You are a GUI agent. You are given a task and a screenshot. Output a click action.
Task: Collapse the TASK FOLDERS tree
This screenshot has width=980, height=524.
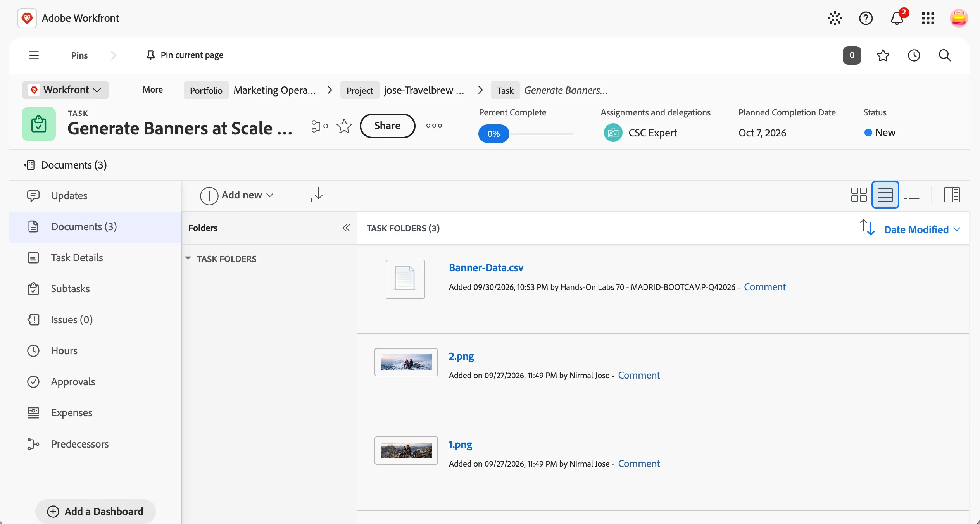[188, 258]
